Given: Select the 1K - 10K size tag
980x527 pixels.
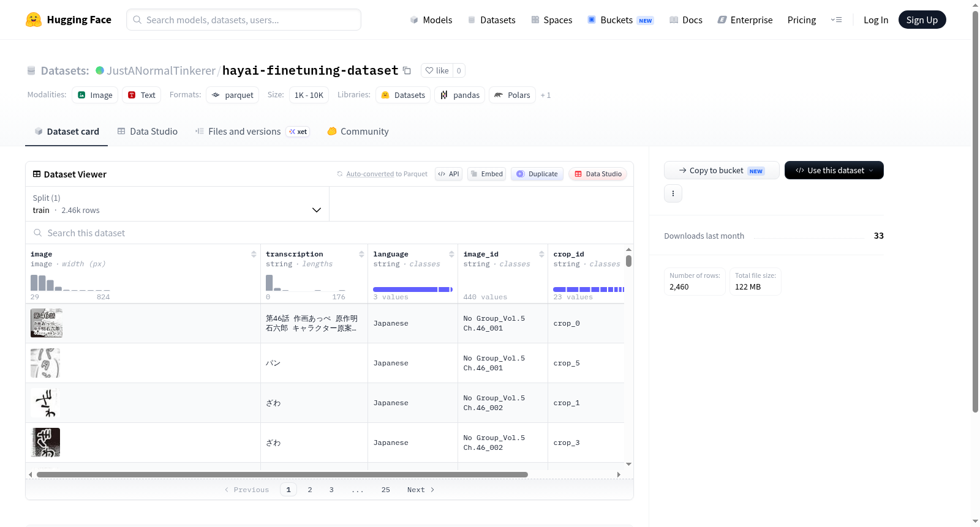Looking at the screenshot, I should 309,95.
